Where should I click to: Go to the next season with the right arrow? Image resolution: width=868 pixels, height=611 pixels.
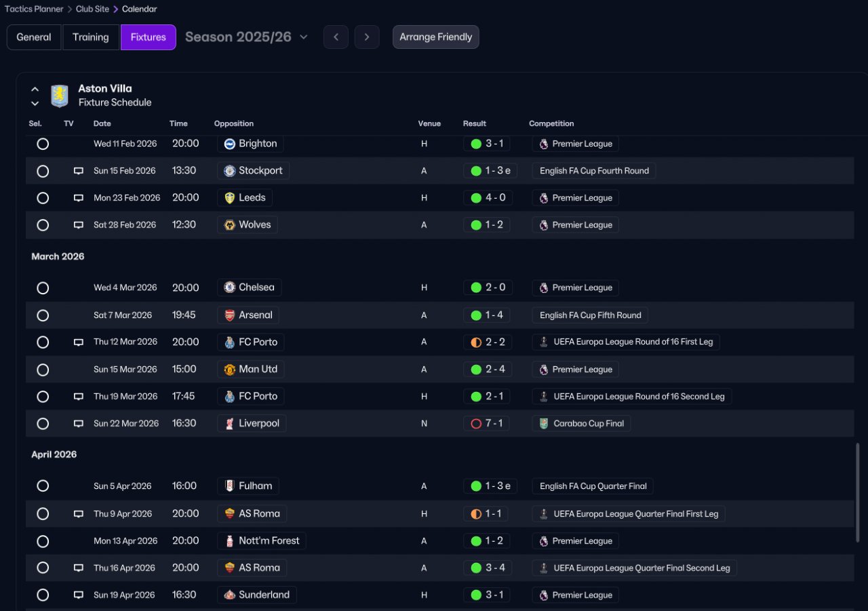tap(367, 37)
